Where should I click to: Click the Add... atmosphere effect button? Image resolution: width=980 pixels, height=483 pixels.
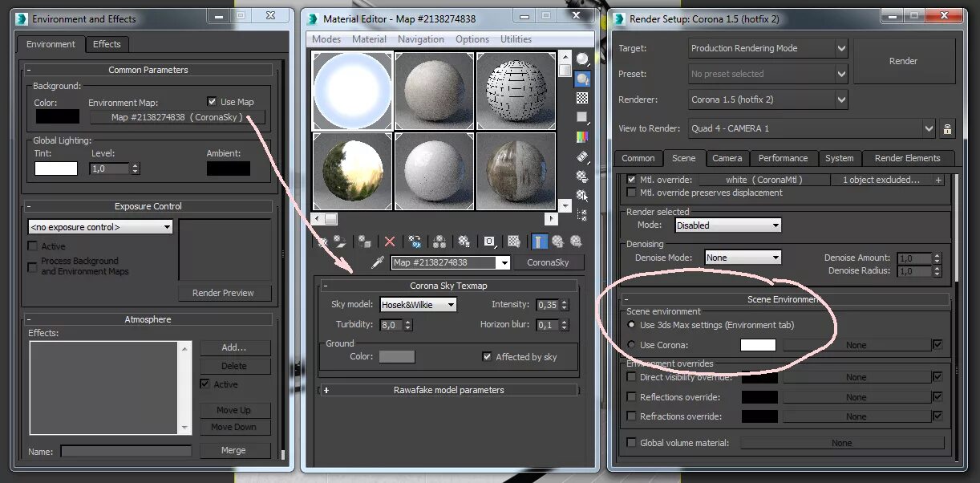click(234, 347)
